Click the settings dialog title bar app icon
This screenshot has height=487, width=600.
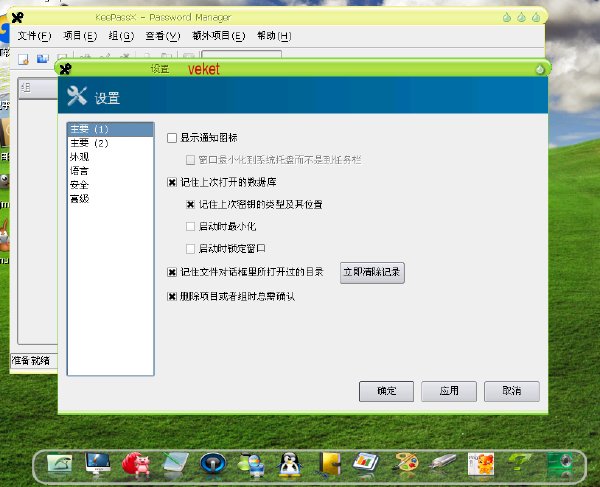66,69
